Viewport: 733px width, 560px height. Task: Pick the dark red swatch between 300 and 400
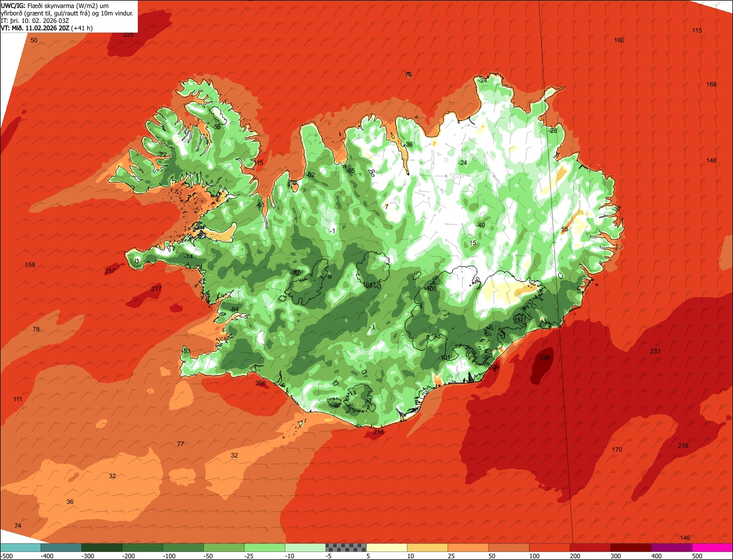630,547
